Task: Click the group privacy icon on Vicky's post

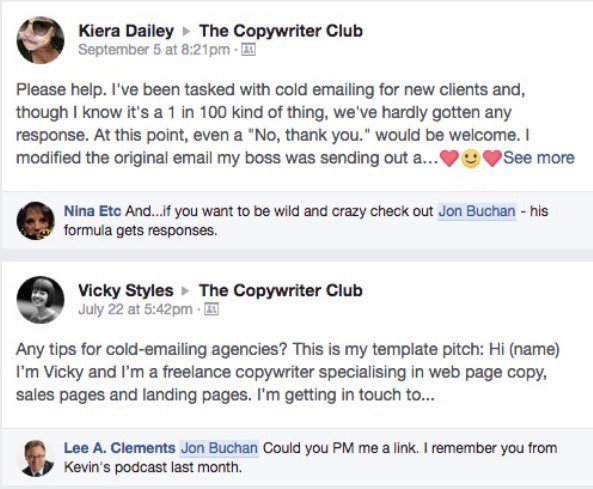Action: click(211, 309)
